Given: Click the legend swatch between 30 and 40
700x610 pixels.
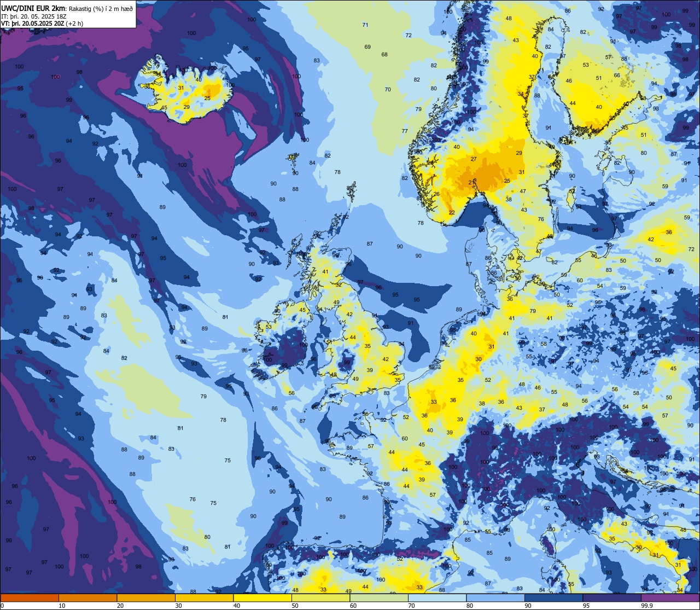Looking at the screenshot, I should coord(204,598).
